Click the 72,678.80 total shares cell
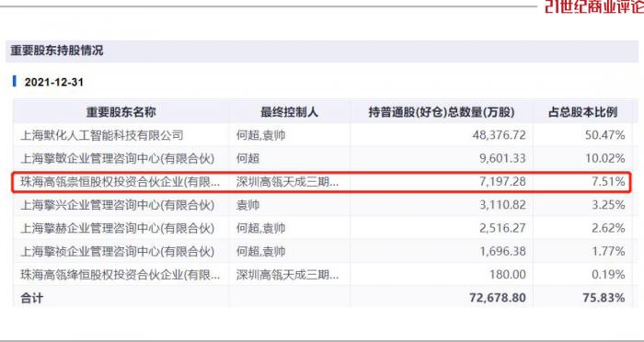644x342 pixels. (x=498, y=298)
